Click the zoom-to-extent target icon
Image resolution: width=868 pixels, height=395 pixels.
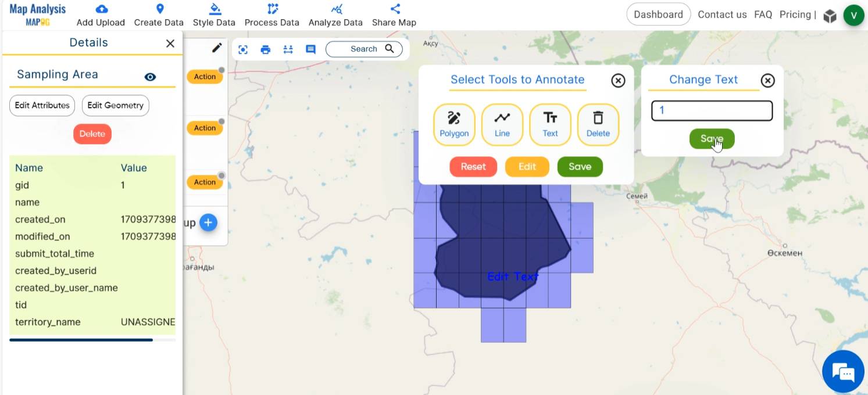(243, 49)
